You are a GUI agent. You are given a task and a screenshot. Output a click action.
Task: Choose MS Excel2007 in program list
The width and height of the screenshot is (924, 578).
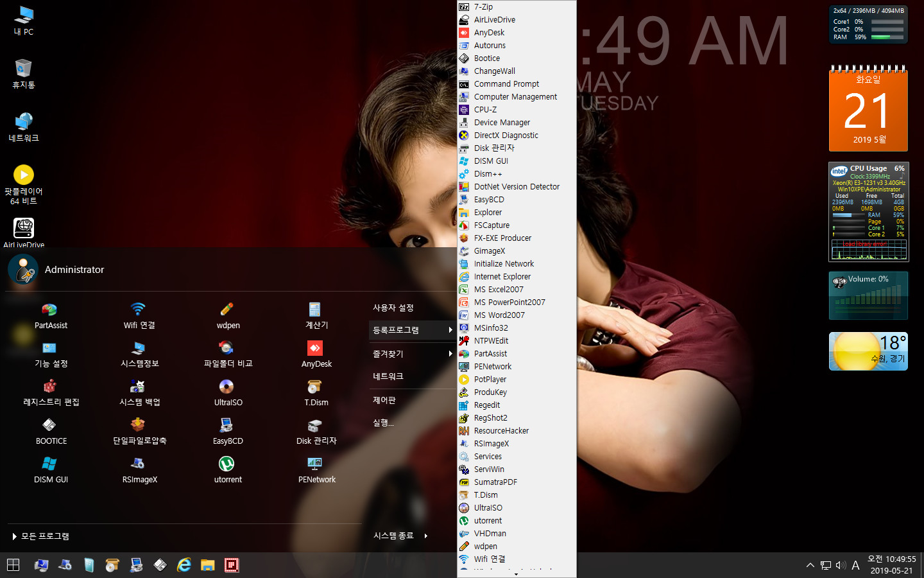click(517, 290)
